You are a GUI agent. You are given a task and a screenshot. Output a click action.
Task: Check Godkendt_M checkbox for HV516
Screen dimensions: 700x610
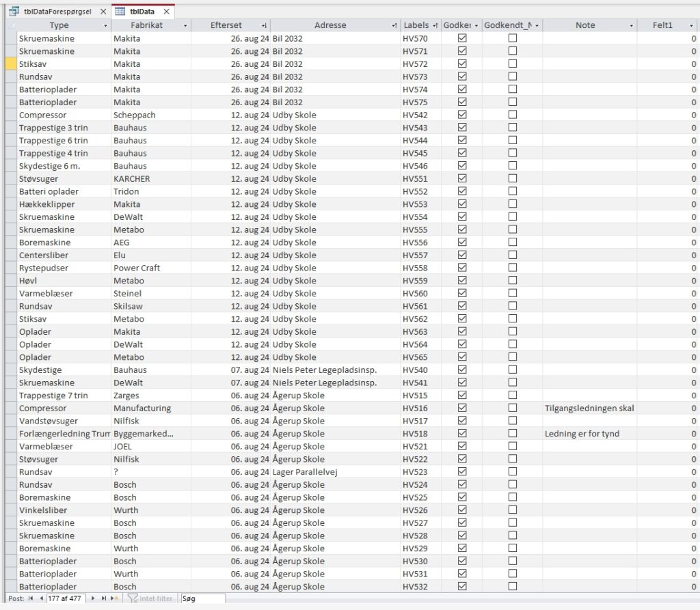513,408
